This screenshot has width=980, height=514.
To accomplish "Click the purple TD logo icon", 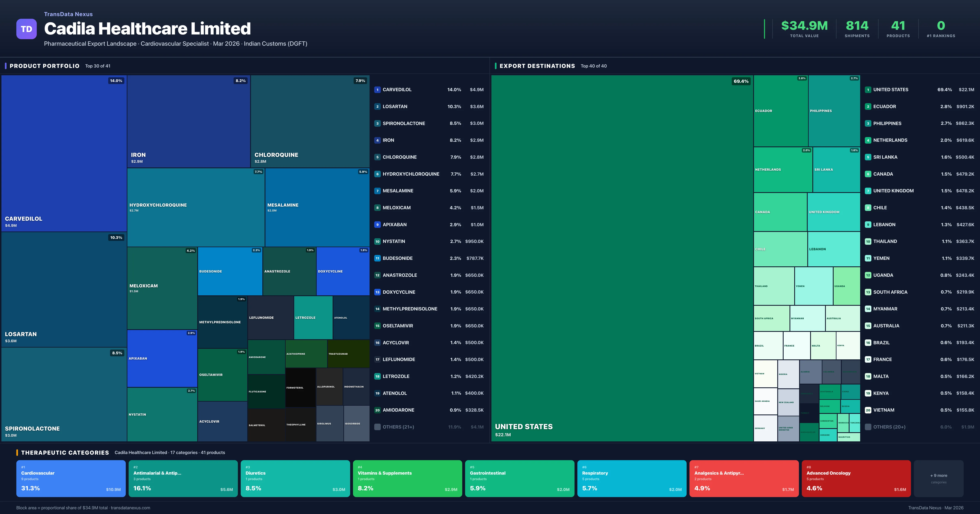I will pos(26,29).
